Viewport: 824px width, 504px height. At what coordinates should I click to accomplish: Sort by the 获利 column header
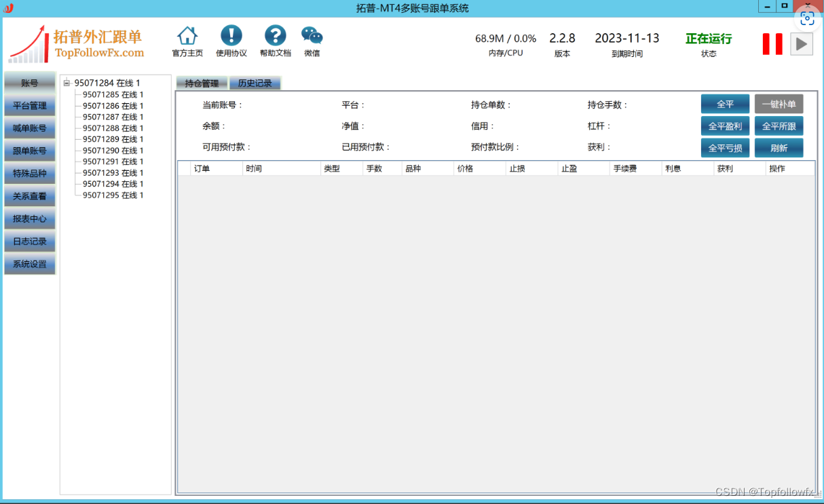point(740,169)
